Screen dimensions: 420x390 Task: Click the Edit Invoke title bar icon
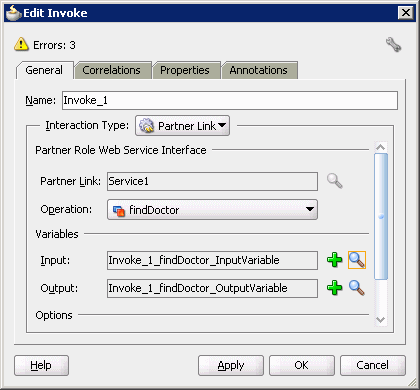tap(14, 13)
